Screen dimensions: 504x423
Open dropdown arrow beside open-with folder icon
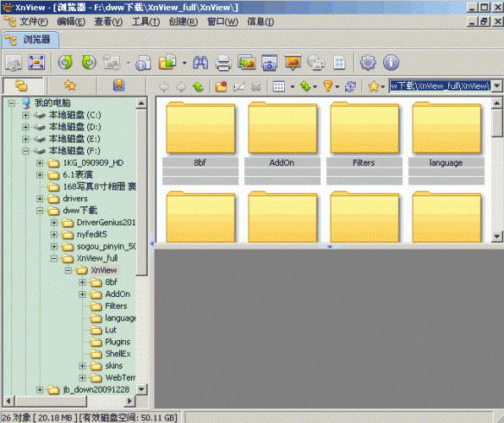tap(184, 63)
